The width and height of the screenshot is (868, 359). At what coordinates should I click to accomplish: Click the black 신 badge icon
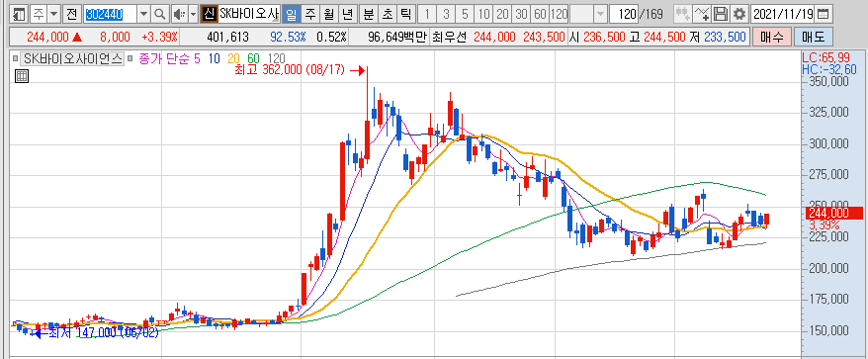pyautogui.click(x=209, y=14)
